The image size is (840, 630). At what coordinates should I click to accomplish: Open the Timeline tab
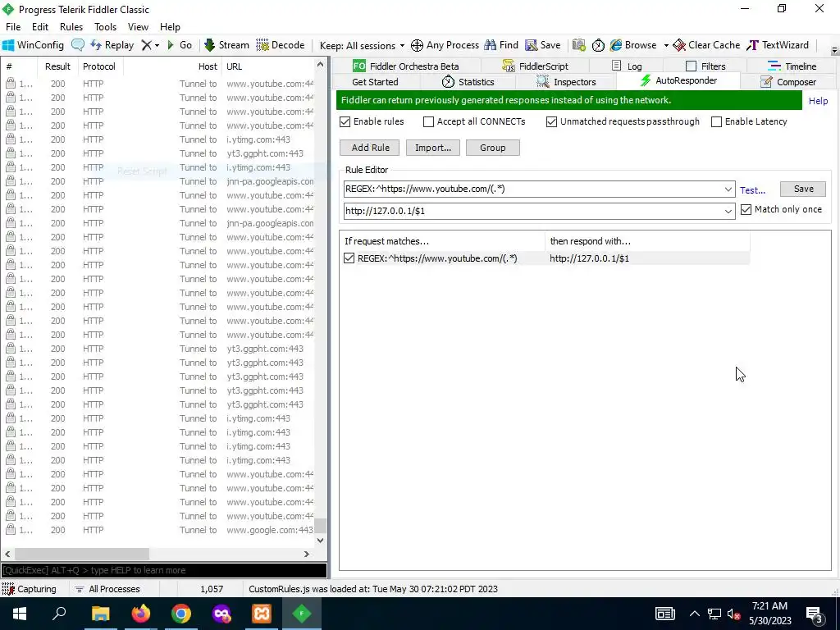point(792,66)
